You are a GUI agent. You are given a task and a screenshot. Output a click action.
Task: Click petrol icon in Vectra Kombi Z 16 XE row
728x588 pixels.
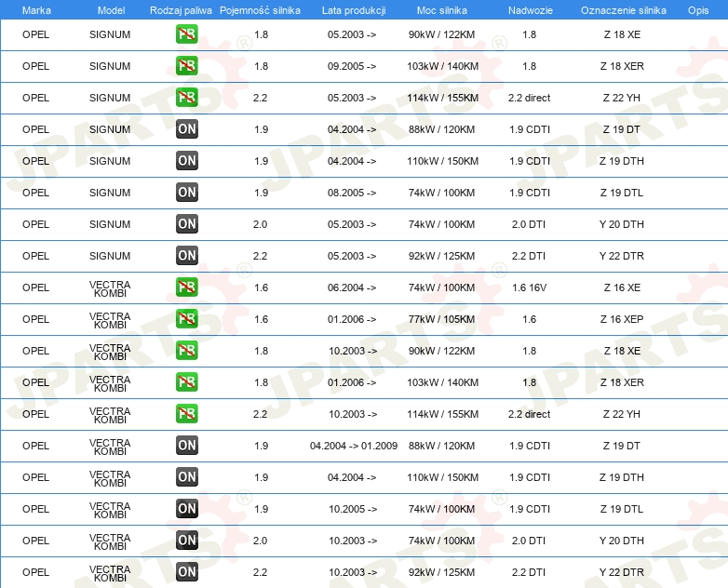(x=186, y=287)
